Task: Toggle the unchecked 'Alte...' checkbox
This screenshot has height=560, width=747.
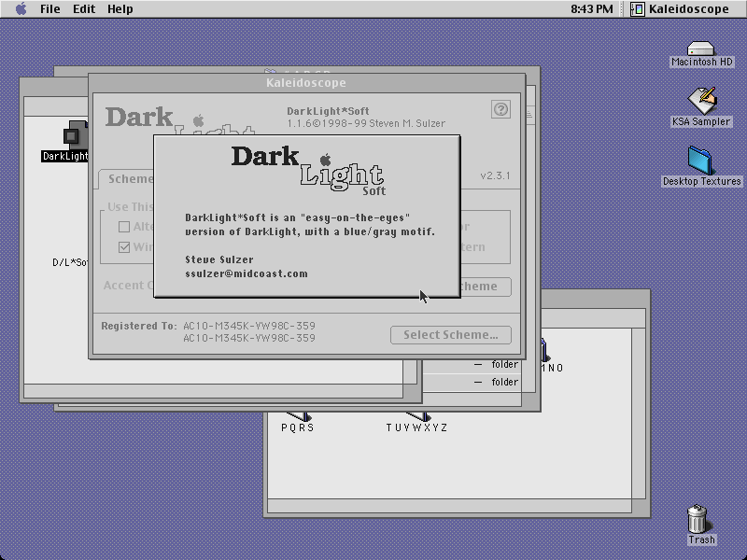Action: point(124,227)
